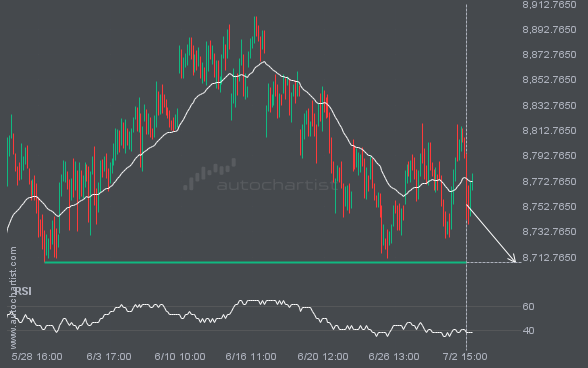The image size is (588, 368).
Task: Click the RSI 40 level label
Action: [x=528, y=331]
